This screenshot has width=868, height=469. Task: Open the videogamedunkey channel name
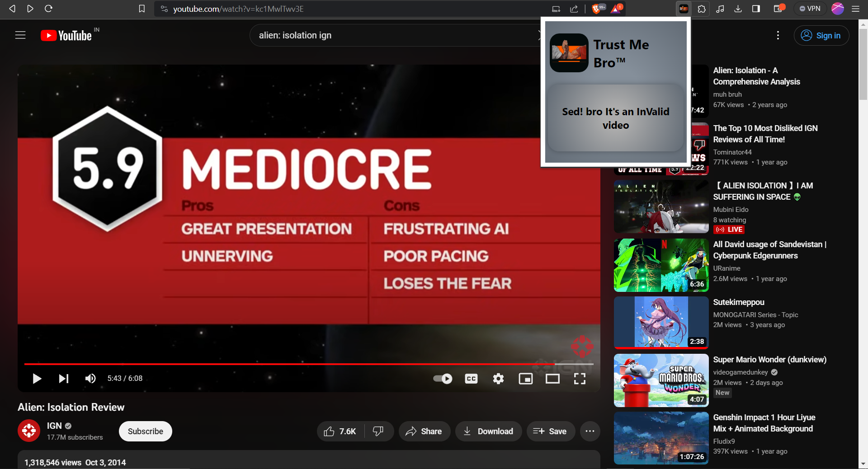click(741, 372)
